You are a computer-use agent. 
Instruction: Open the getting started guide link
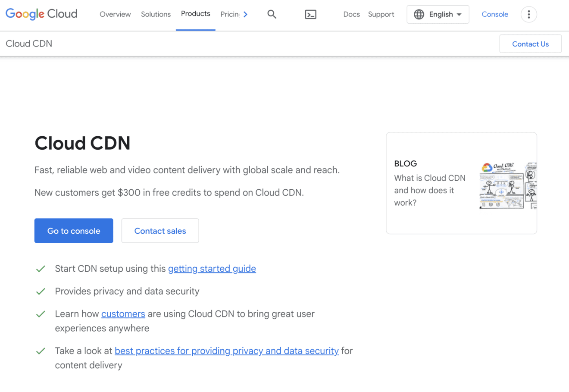(x=212, y=268)
